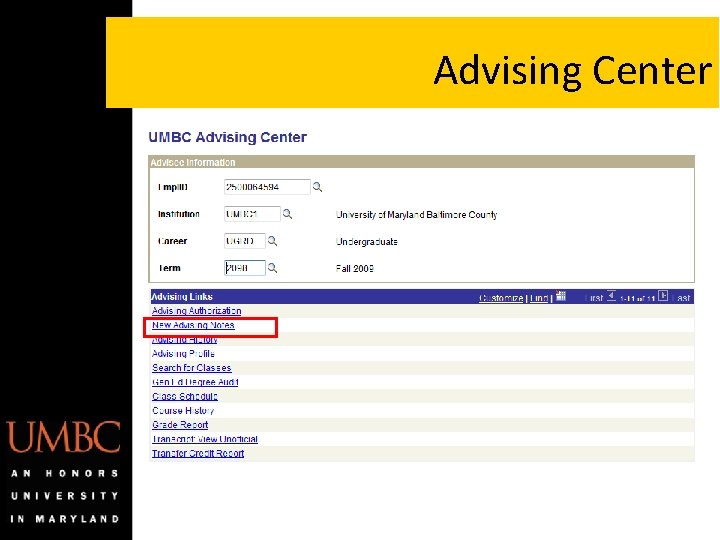Open the Advising Profile link
The image size is (720, 540).
(183, 354)
